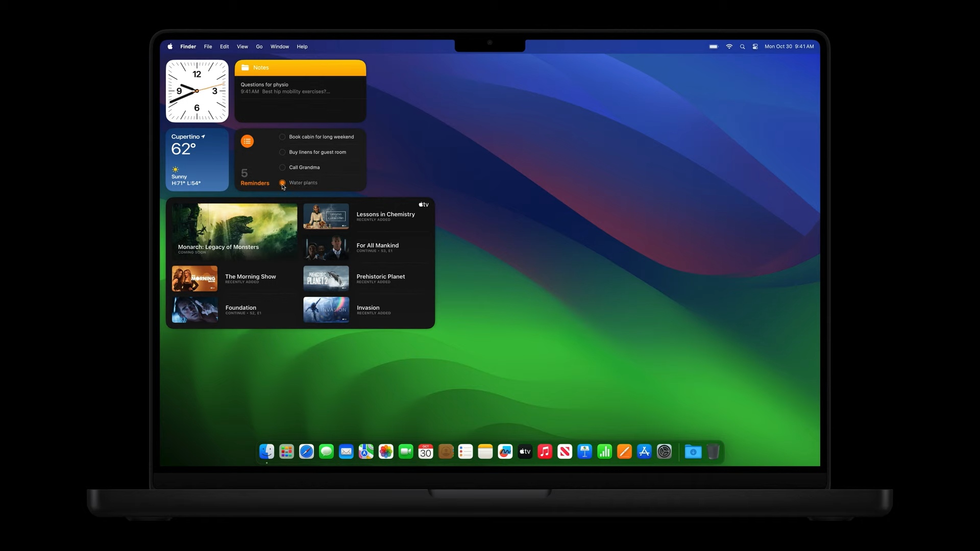This screenshot has width=980, height=551.
Task: Check off 'Buy linens for guest room'
Action: click(282, 152)
